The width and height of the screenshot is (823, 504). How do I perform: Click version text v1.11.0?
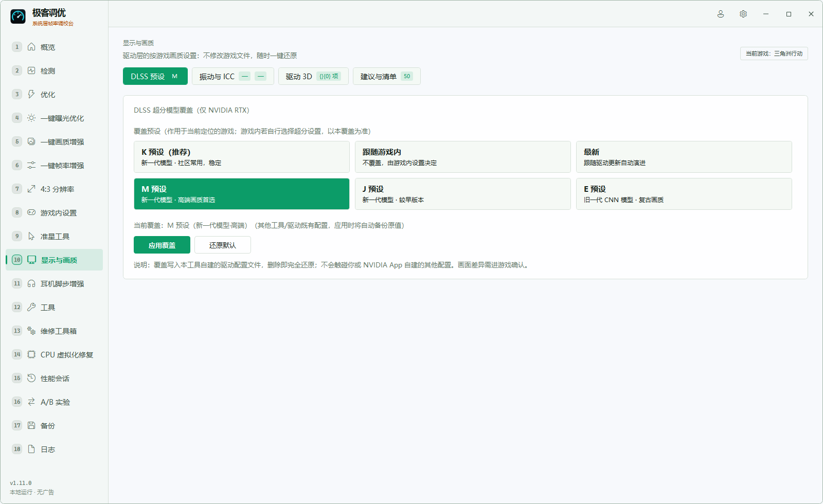pos(21,483)
